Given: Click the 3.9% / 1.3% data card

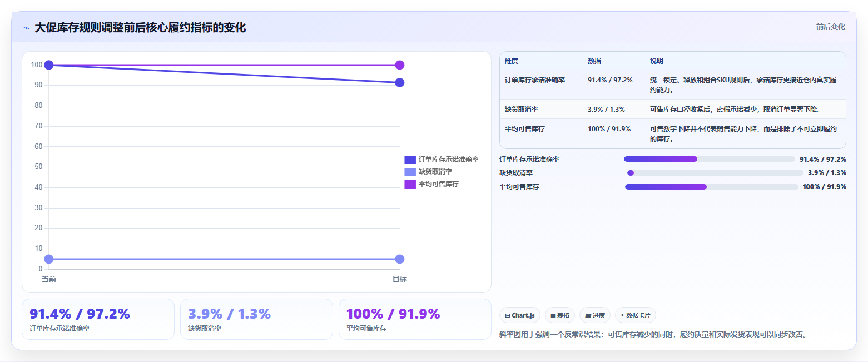Looking at the screenshot, I should click(x=256, y=319).
